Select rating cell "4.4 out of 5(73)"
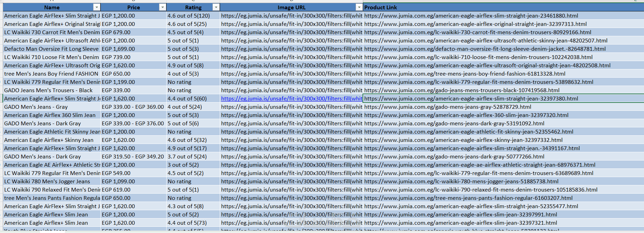644x233 pixels. (193, 223)
